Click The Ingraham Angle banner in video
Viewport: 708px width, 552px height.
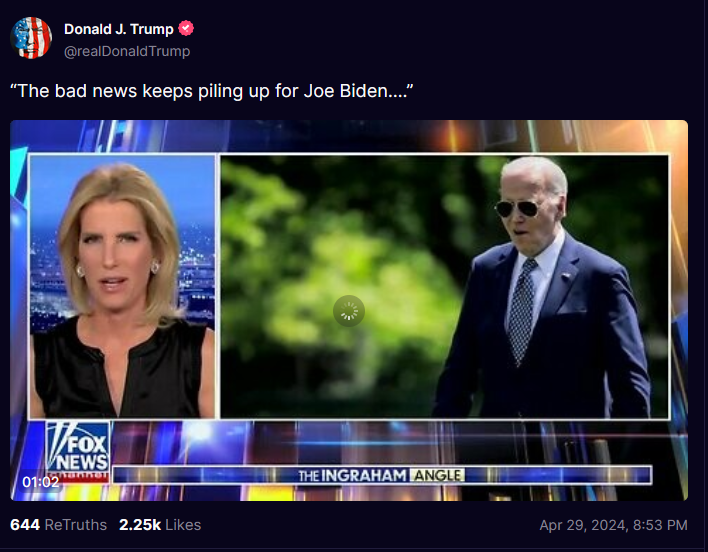click(382, 475)
